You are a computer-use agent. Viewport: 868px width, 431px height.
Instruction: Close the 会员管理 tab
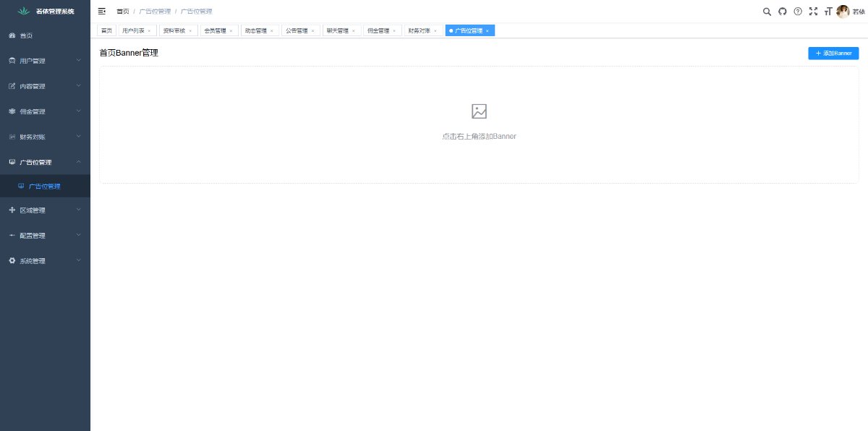[x=231, y=31]
